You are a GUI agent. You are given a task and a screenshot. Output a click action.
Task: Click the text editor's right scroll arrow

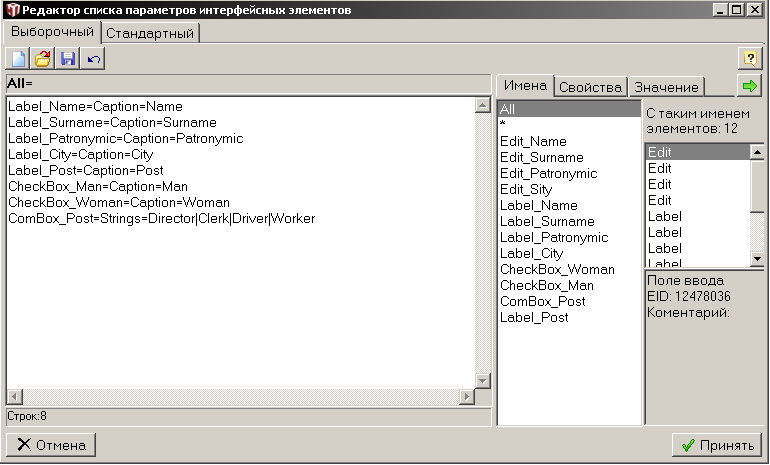coord(466,397)
